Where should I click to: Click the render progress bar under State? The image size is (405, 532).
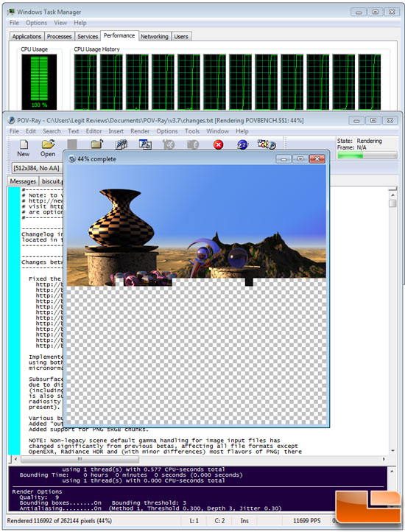pyautogui.click(x=367, y=155)
